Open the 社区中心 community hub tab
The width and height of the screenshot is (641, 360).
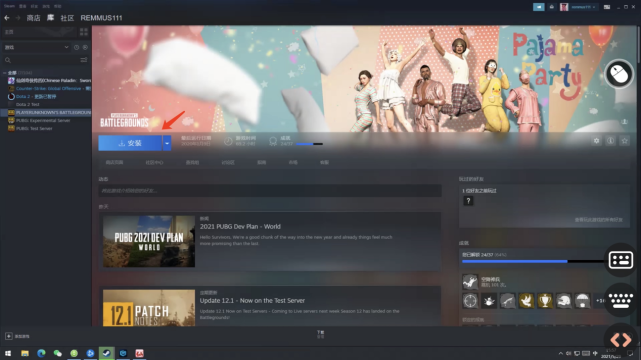point(154,162)
